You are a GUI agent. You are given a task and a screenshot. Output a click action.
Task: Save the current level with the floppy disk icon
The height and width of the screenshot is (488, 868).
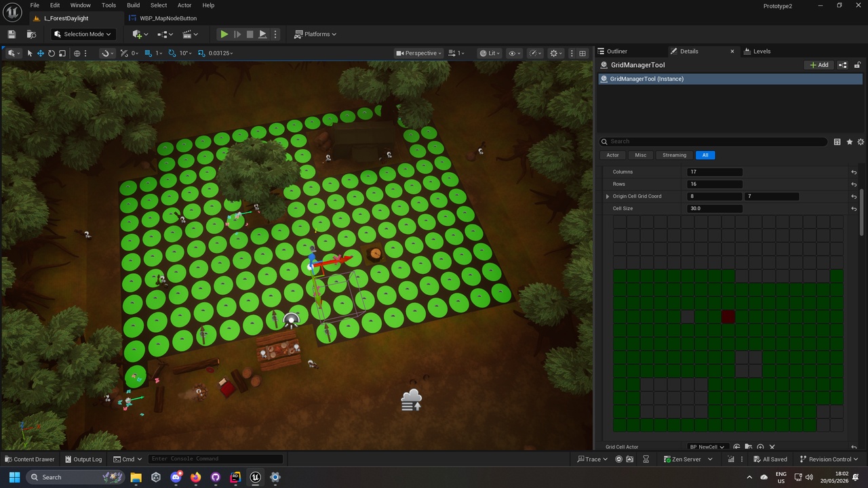coord(12,34)
